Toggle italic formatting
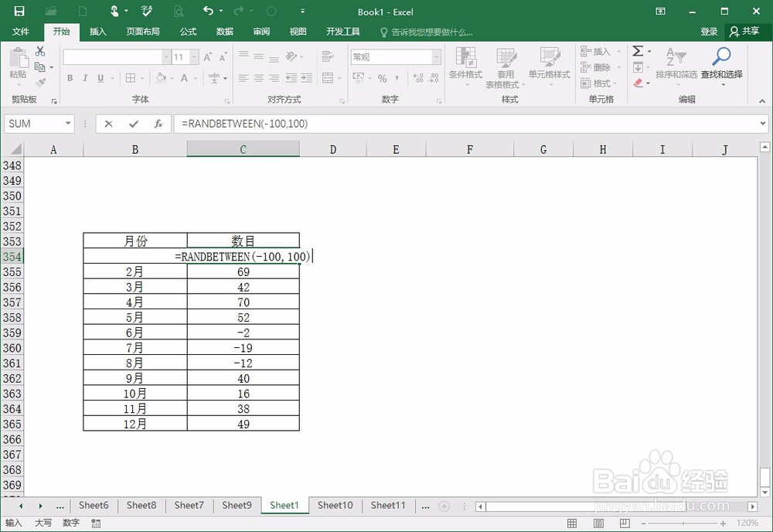 85,78
